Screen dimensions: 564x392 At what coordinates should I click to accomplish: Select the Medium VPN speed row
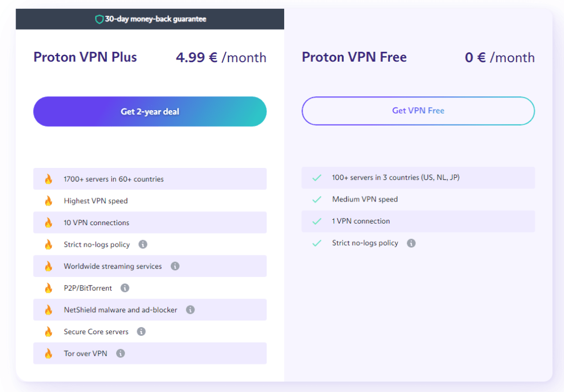[418, 199]
